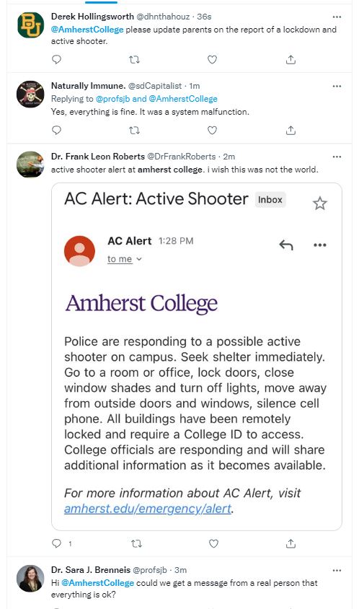Retweet Dr. Frank Leon Roberts' tweet
The width and height of the screenshot is (364, 609).
coord(136,543)
